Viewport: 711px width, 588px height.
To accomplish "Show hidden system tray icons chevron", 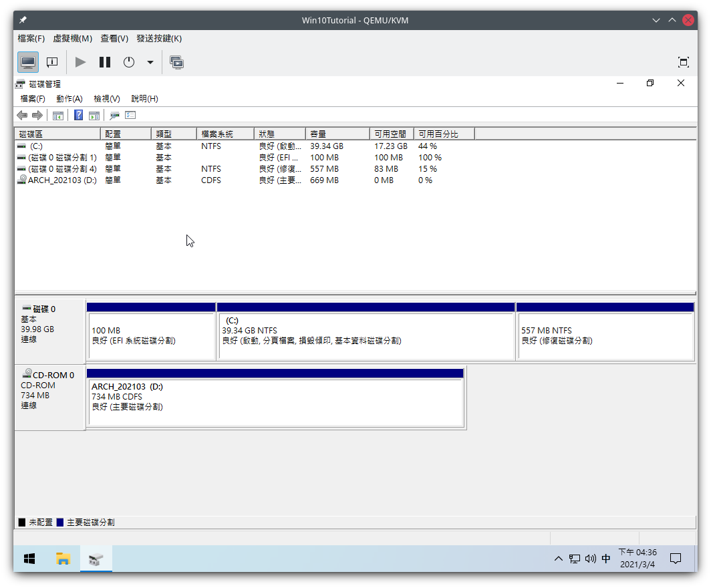I will (559, 559).
